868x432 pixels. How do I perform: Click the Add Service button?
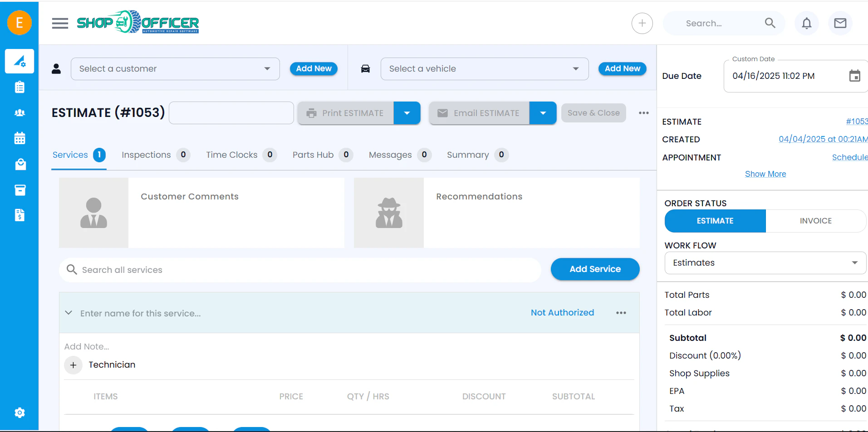(x=595, y=269)
